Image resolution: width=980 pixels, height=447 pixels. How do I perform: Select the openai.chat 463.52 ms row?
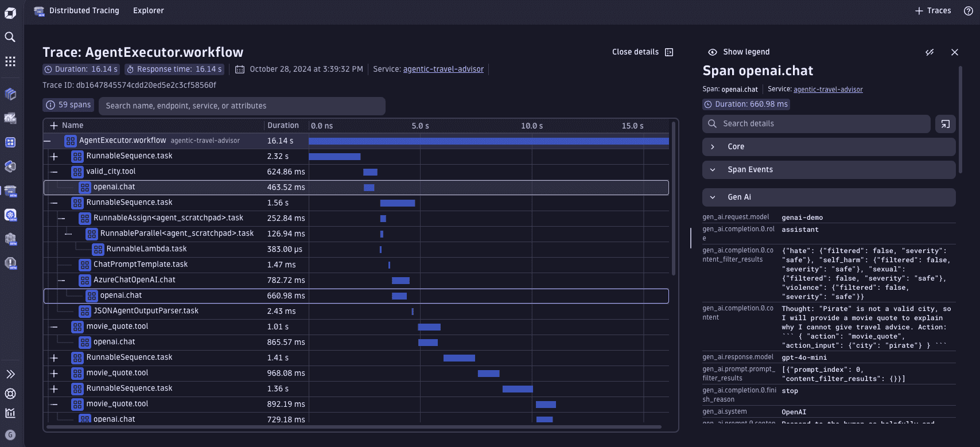pyautogui.click(x=356, y=188)
